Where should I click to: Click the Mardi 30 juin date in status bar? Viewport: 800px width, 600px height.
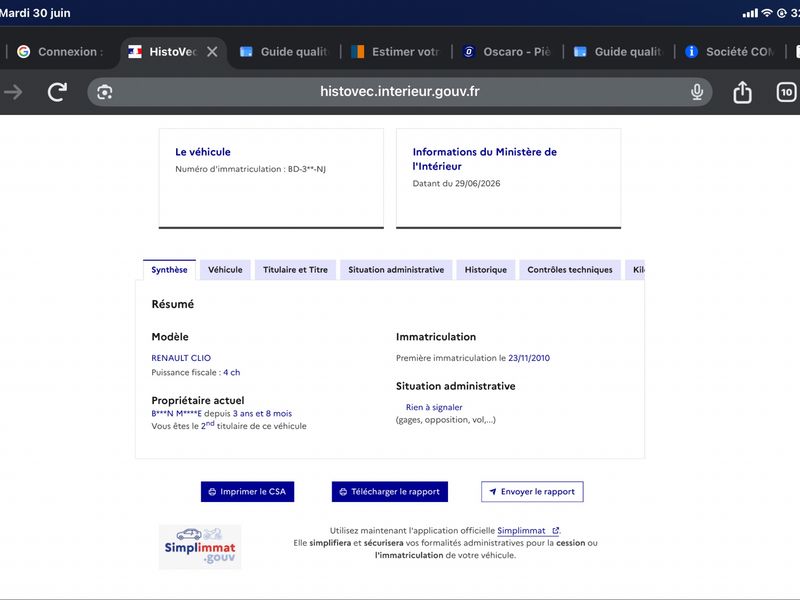tap(35, 13)
